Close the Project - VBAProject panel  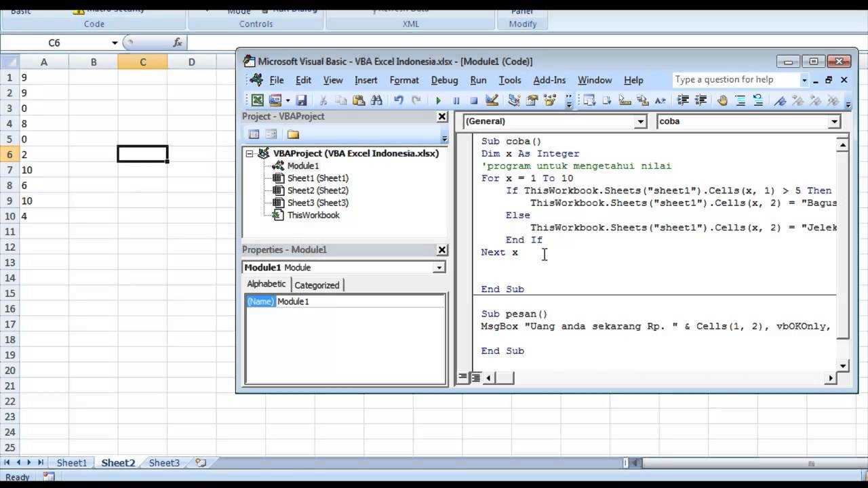[x=442, y=117]
